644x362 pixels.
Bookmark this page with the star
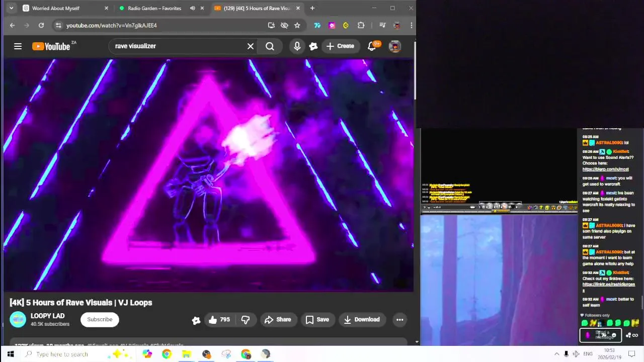point(297,25)
